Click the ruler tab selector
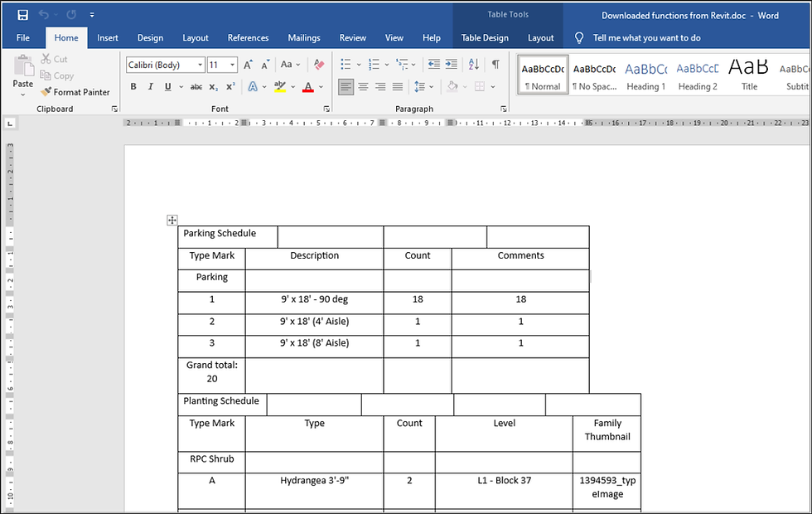This screenshot has width=812, height=514. (10, 124)
